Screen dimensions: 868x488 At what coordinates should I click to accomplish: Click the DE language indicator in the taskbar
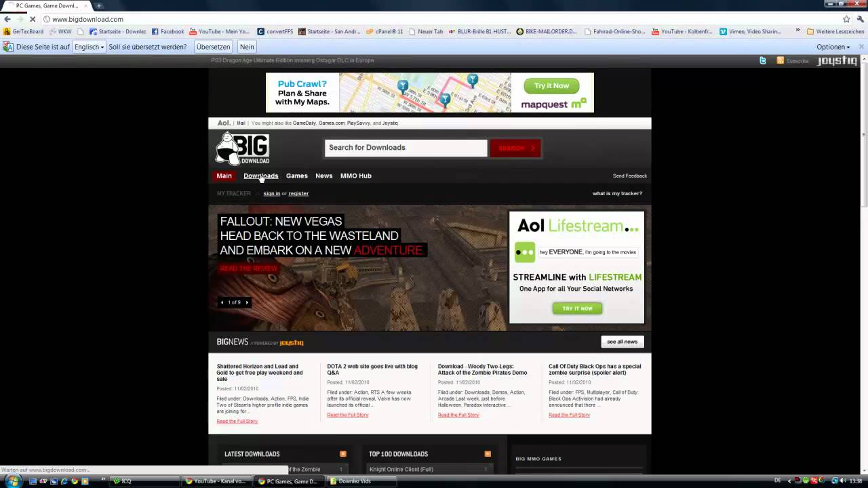778,481
